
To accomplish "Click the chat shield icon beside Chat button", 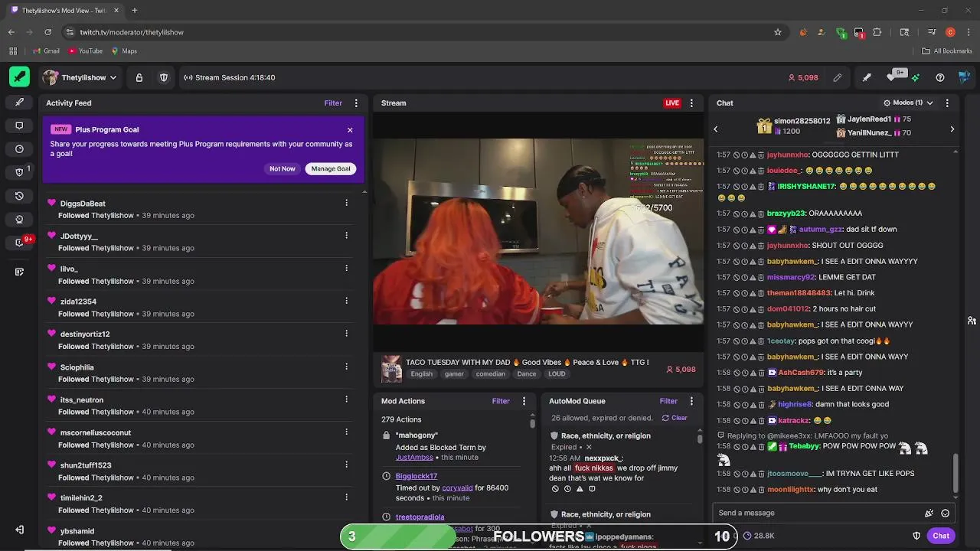I will (x=916, y=536).
